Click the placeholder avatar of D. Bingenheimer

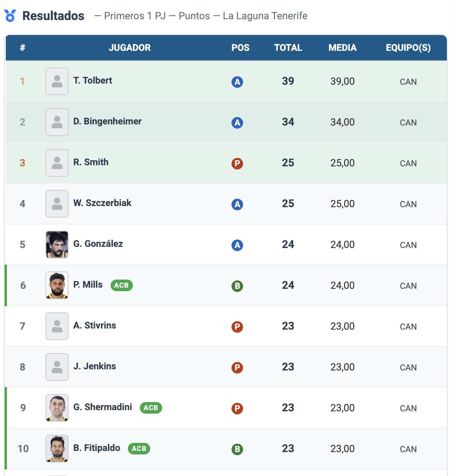(57, 122)
